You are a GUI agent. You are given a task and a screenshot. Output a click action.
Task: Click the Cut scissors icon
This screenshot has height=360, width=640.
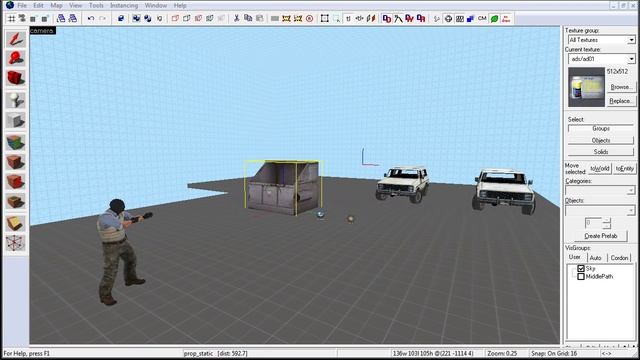click(x=236, y=18)
